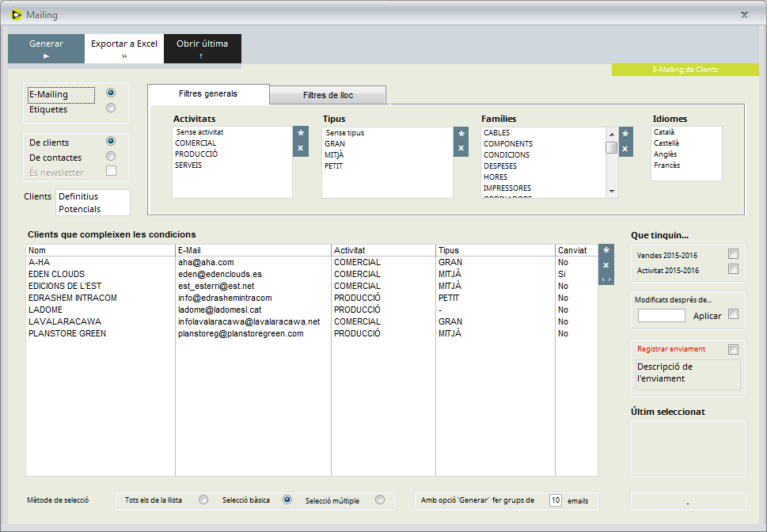Open the Filtres generals tab
Viewport: 767px width, 532px height.
click(x=208, y=94)
